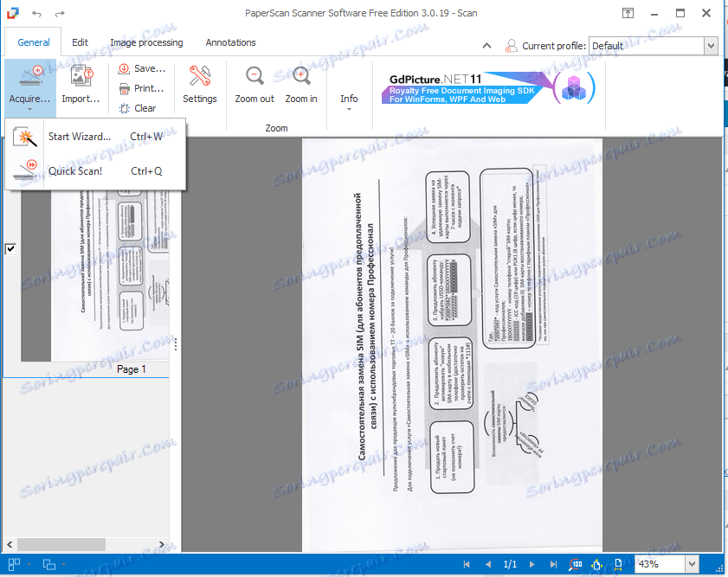Uncheck the Page 1 checkbox
Screen dimensions: 728x577
[x=10, y=248]
